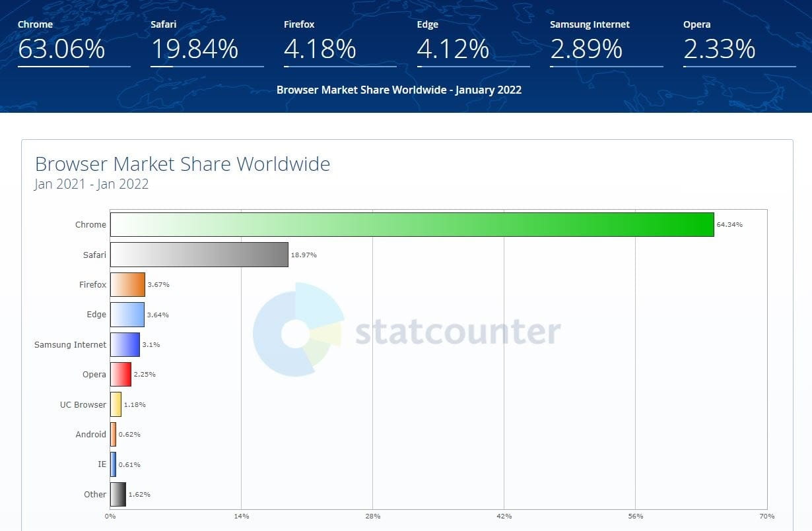812x531 pixels.
Task: Select the UC Browser yellow bar
Action: 116,404
